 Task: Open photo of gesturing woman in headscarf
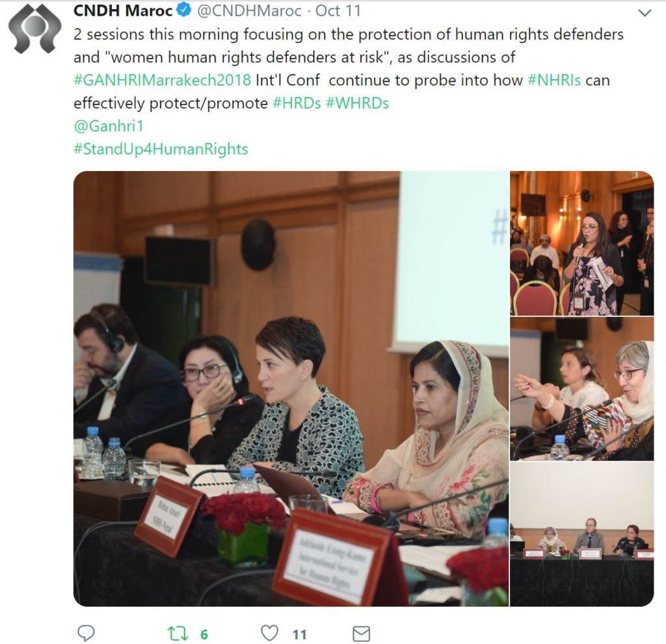582,388
